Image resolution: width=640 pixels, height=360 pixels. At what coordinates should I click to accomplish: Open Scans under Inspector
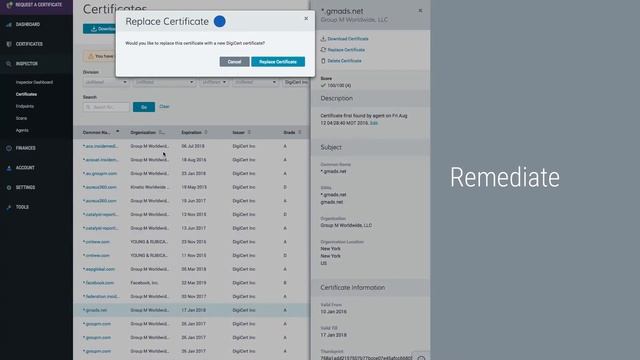tap(21, 118)
